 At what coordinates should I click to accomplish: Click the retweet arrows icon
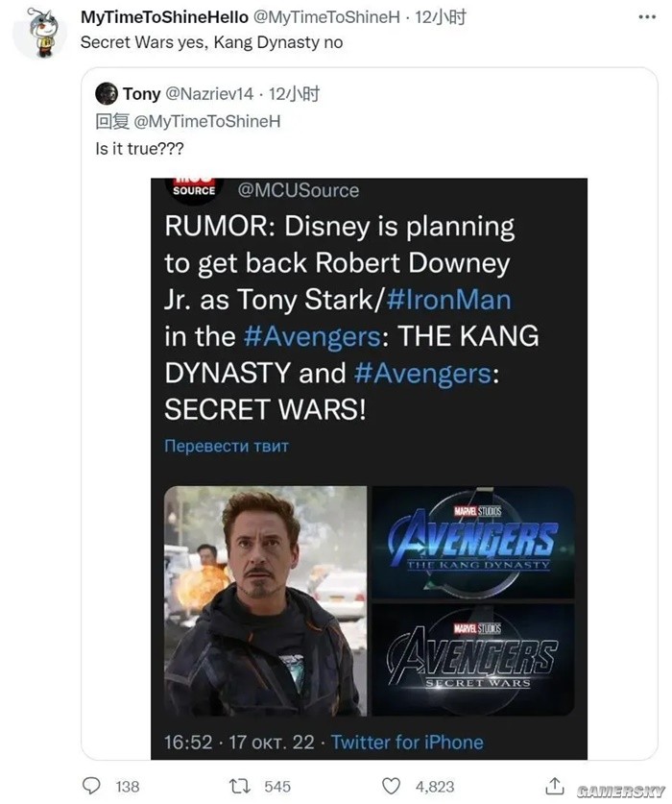coord(239,786)
